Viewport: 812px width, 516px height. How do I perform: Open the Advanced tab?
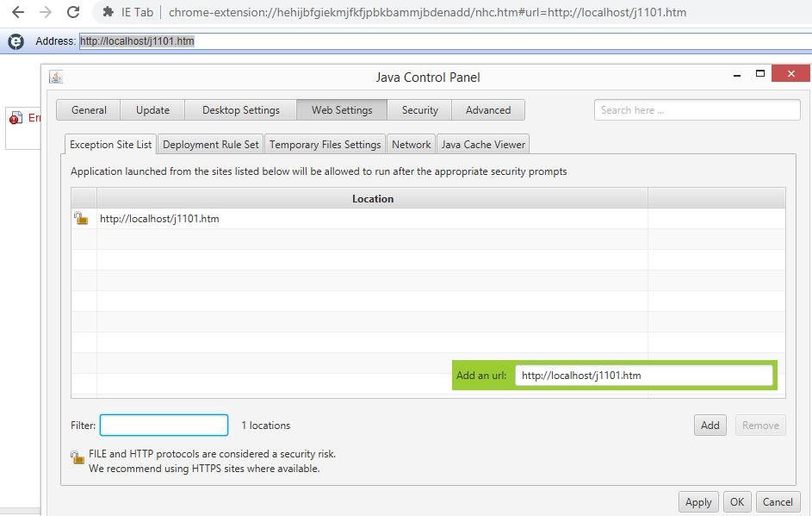click(x=488, y=110)
